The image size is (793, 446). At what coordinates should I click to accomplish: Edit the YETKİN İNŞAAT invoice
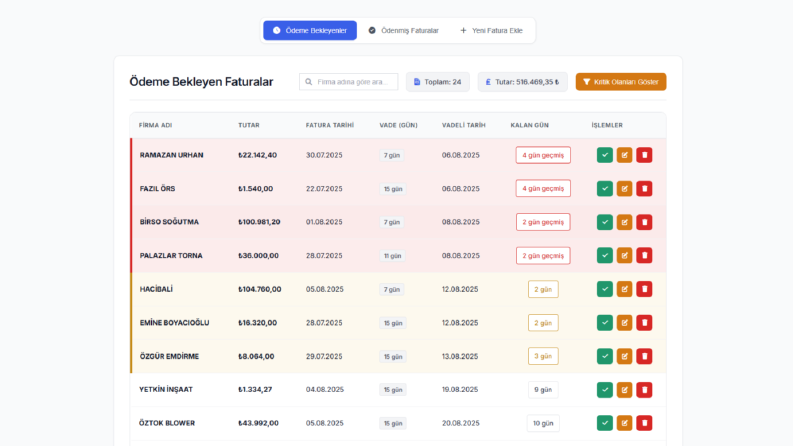pos(625,390)
